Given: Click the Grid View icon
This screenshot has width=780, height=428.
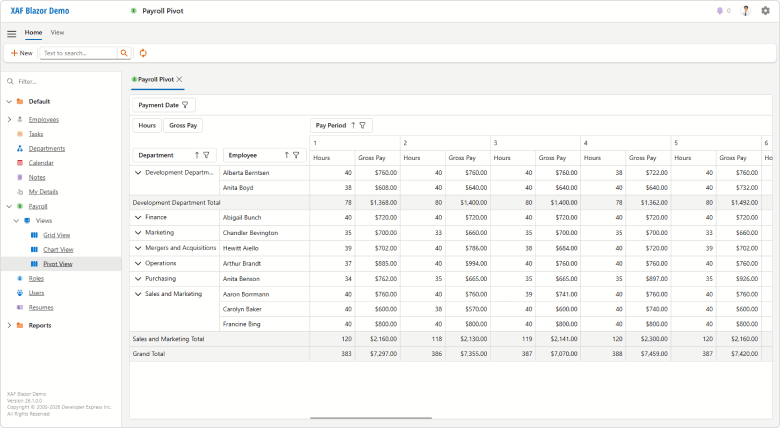Looking at the screenshot, I should tap(34, 235).
